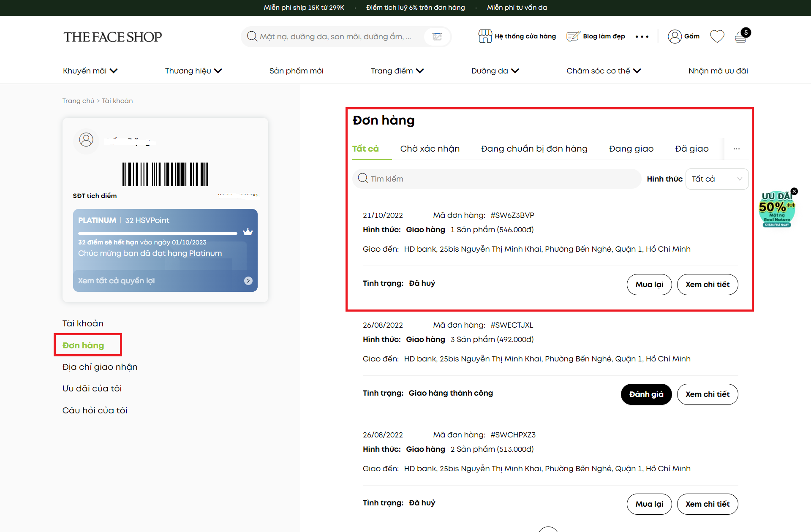
Task: Open Tài khoản in sidebar
Action: click(x=83, y=323)
